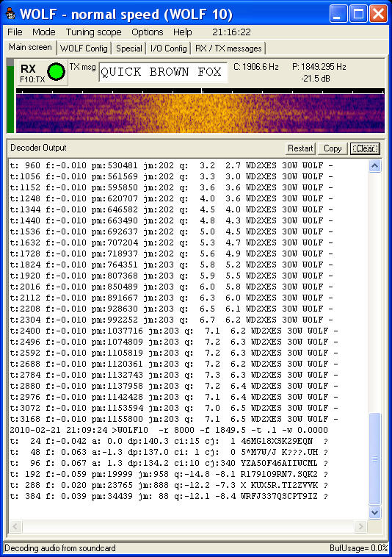Click decoder line starting t:3168
This screenshot has height=557, width=392.
coord(174,419)
